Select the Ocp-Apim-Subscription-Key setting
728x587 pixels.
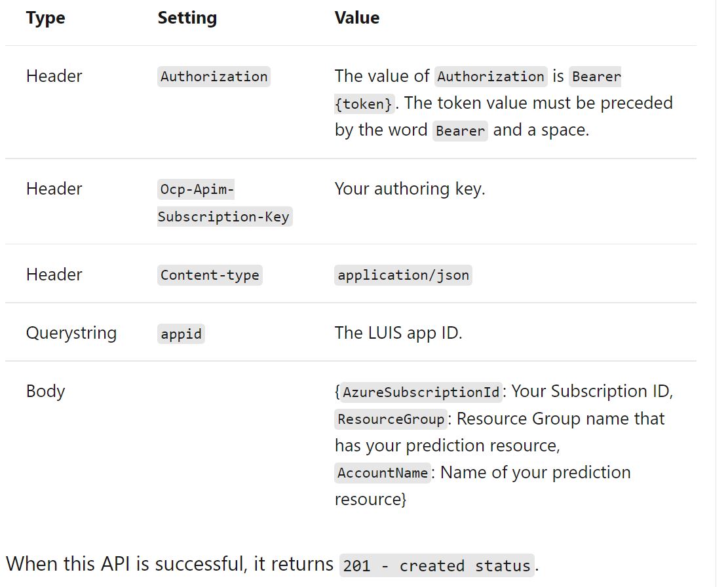point(223,203)
